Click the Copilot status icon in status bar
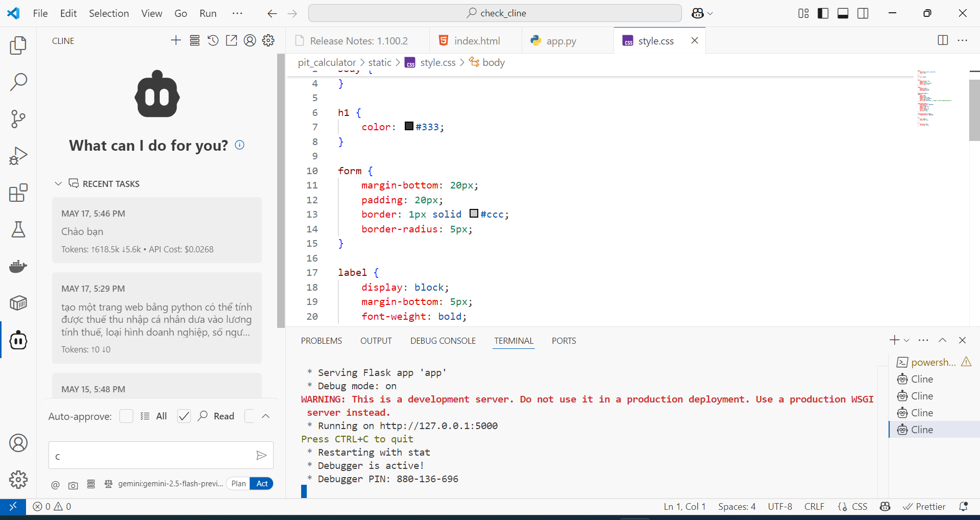 point(885,506)
